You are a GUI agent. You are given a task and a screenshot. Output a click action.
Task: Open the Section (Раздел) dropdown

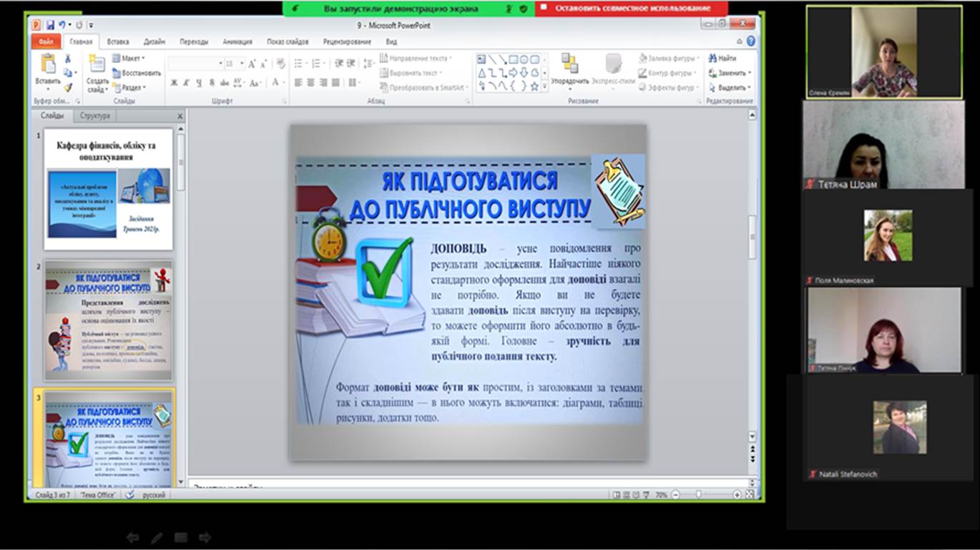pos(129,87)
